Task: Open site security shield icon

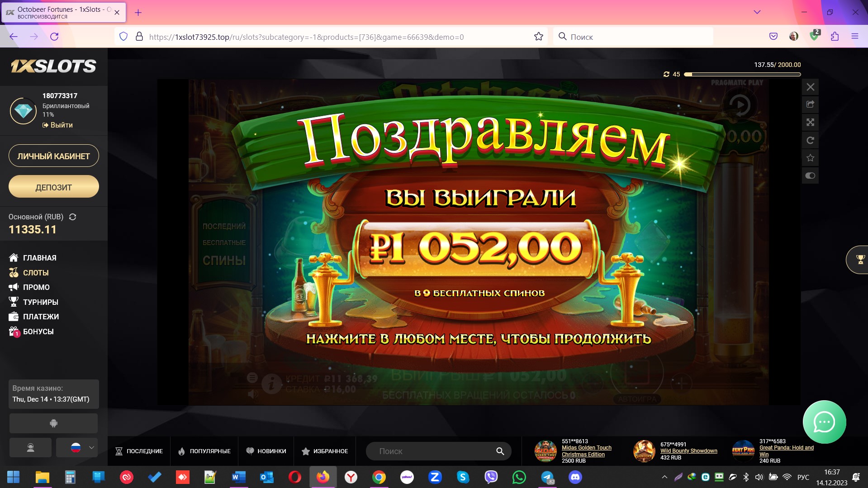Action: click(x=123, y=37)
